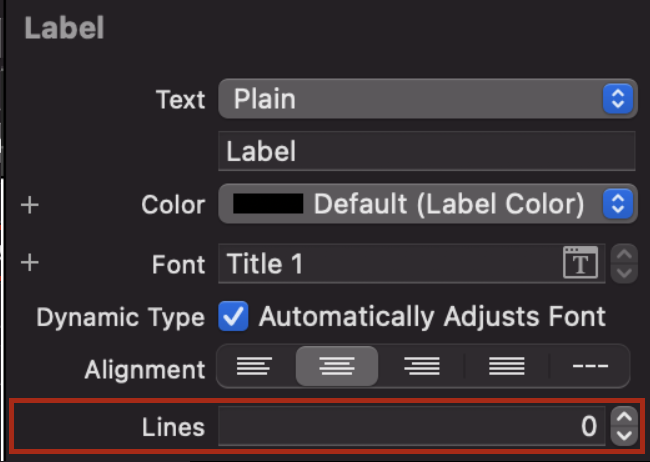Toggle Automatically Adjusts Font checkbox

tap(233, 316)
